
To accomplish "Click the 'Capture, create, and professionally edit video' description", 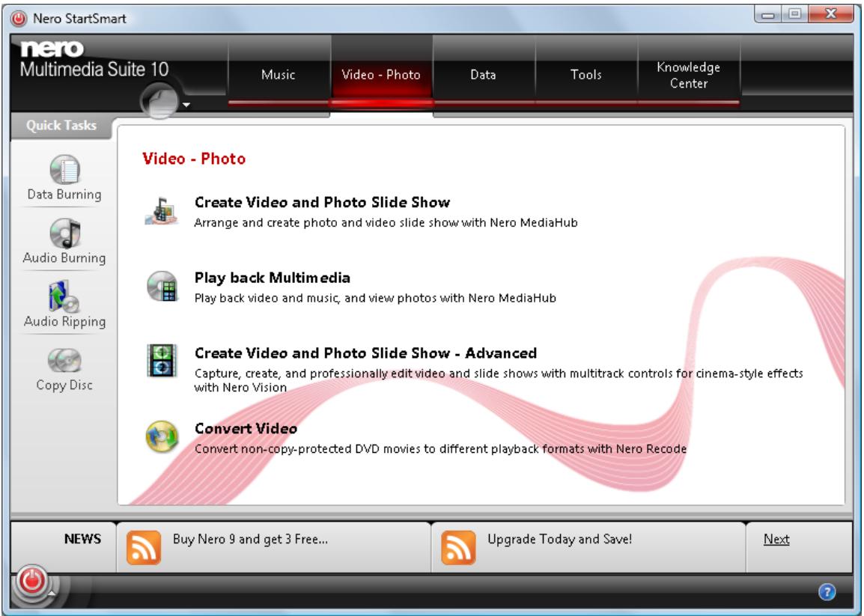I will 498,380.
